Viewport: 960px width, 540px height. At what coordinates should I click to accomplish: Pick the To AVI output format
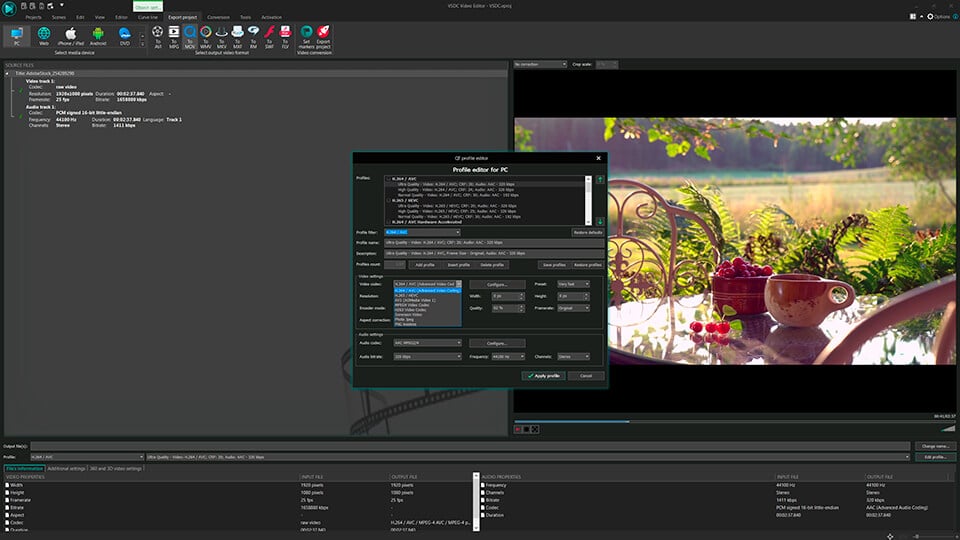click(159, 36)
